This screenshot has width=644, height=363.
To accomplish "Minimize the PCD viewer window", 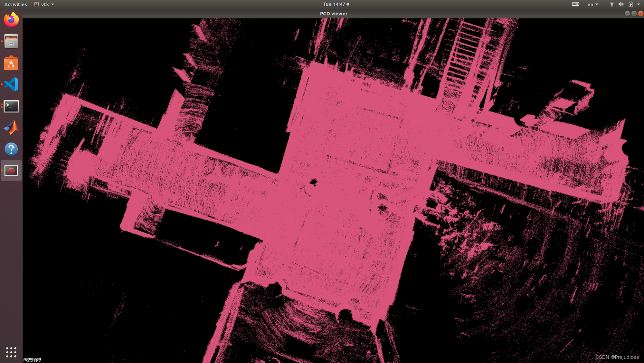I will point(627,14).
